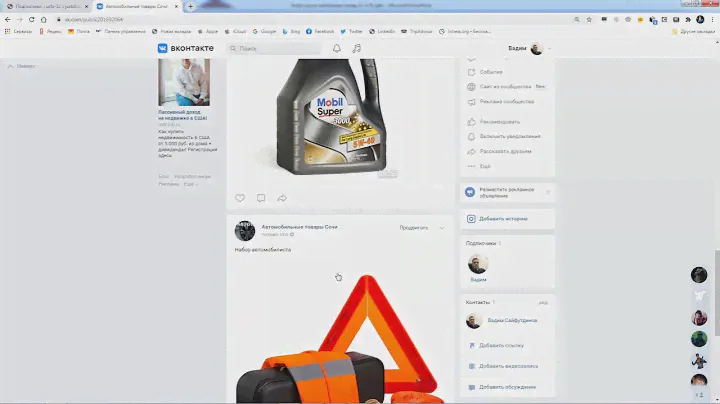This screenshot has width=720, height=404.
Task: Share the Mobil Super oil post
Action: click(282, 198)
